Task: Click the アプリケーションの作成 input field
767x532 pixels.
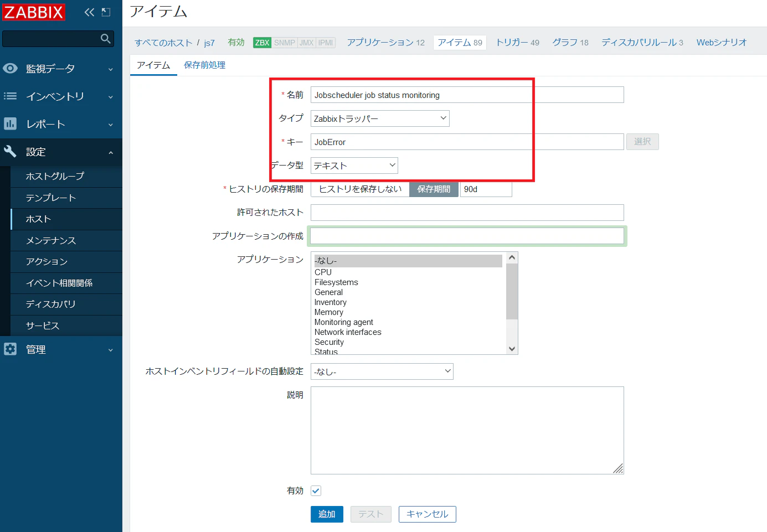Action: coord(467,236)
